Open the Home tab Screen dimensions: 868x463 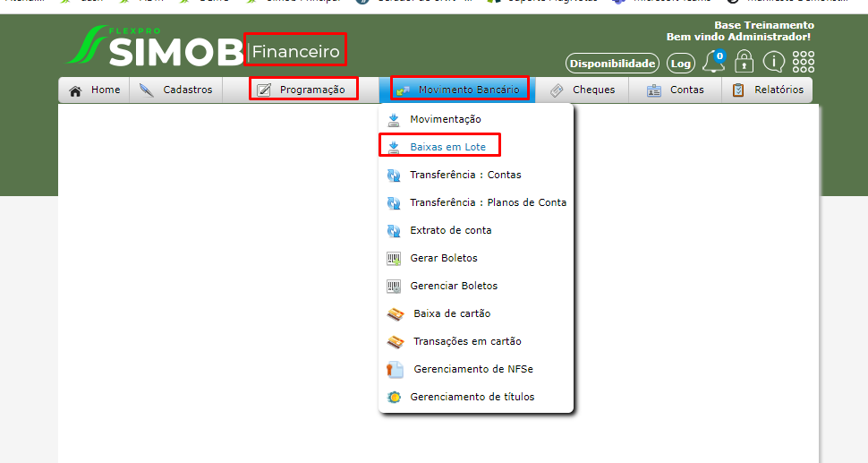[94, 90]
